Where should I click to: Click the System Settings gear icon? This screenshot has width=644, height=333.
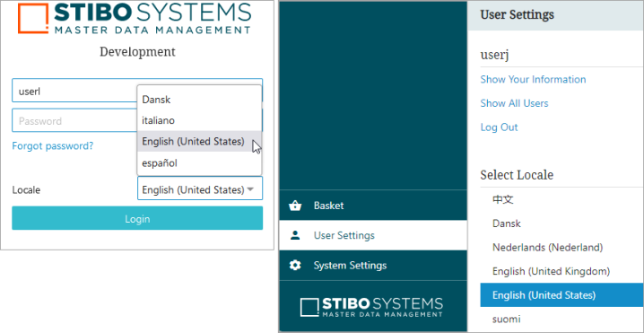tap(295, 265)
